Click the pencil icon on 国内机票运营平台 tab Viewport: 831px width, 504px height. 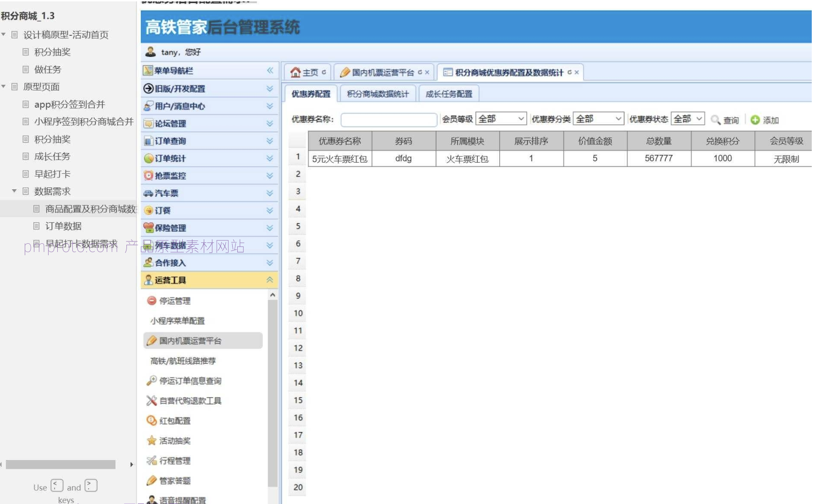click(345, 72)
